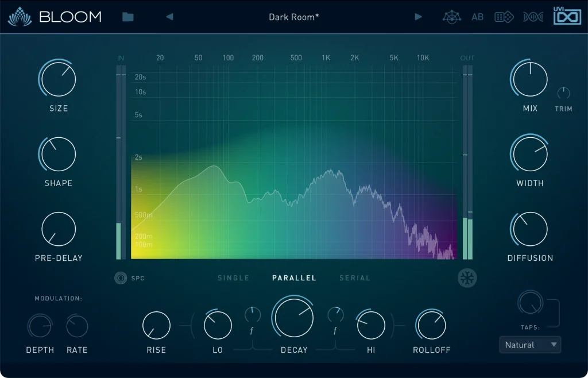Image resolution: width=588 pixels, height=378 pixels.
Task: Click the DECAY knob
Action: (x=294, y=318)
